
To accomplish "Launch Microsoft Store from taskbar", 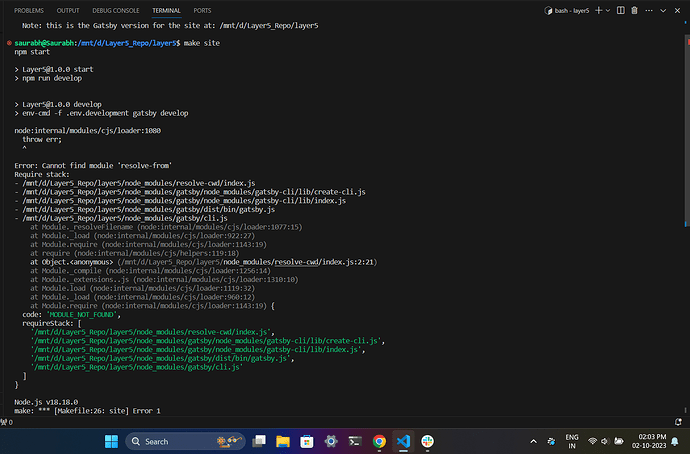I will [x=307, y=441].
